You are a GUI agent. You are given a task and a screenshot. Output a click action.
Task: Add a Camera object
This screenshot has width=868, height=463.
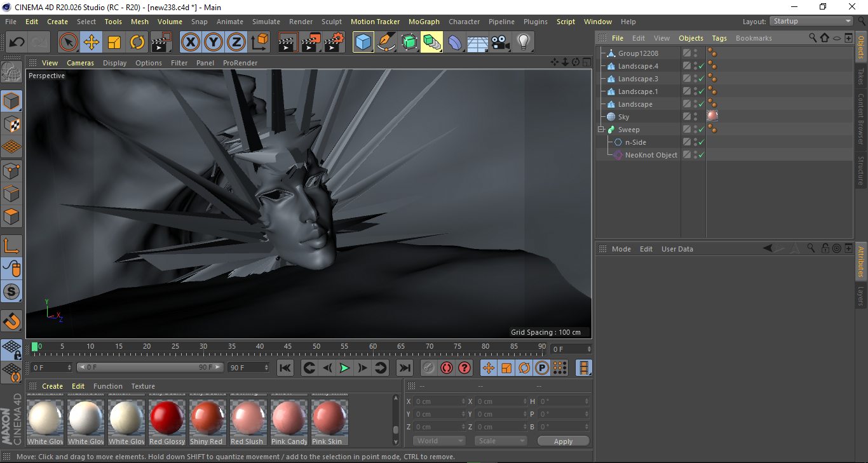click(501, 43)
